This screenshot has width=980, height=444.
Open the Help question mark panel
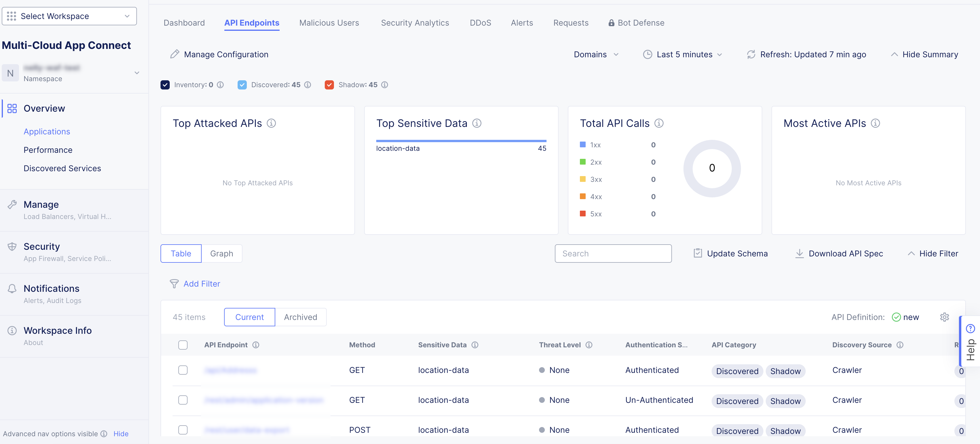click(970, 328)
